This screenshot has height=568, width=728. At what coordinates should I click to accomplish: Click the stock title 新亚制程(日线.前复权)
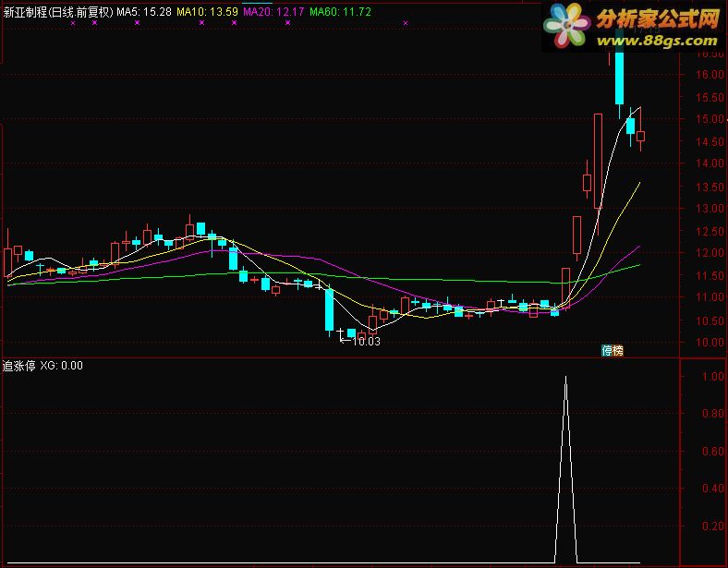[x=58, y=12]
